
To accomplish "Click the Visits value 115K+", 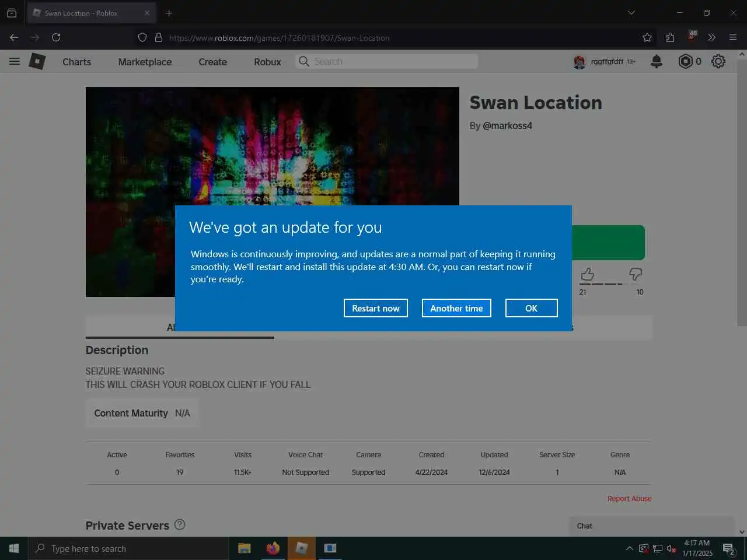I will pos(243,473).
